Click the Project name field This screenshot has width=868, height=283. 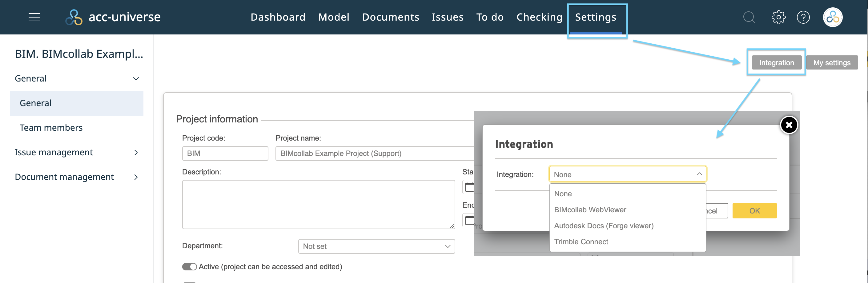[x=375, y=153]
